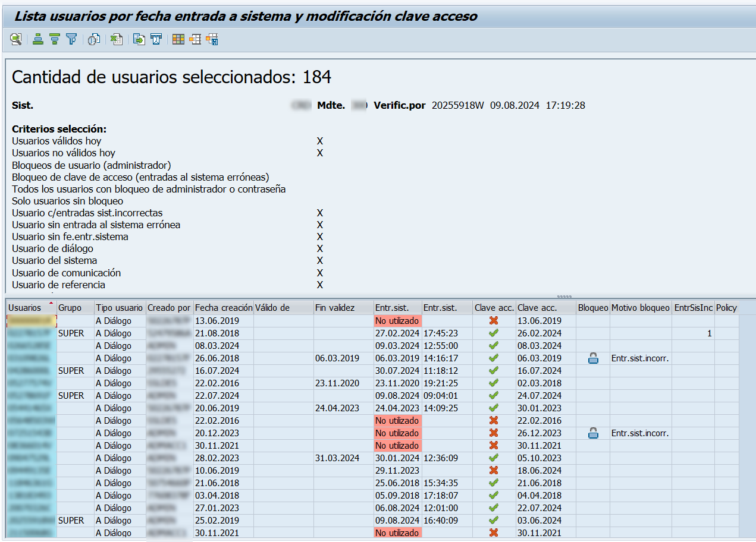Image resolution: width=756 pixels, height=542 pixels.
Task: Click the local file export icon
Action: point(139,40)
